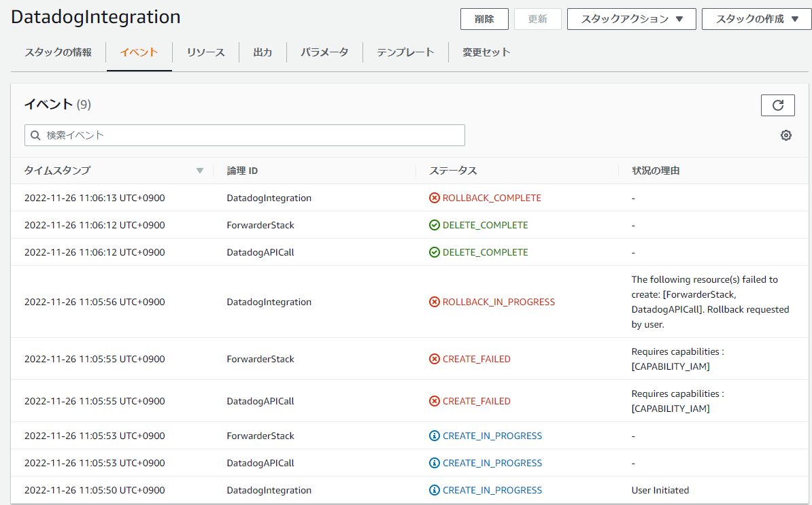Click 'Rollback requested by user' reason text
The image size is (812, 505).
[710, 317]
